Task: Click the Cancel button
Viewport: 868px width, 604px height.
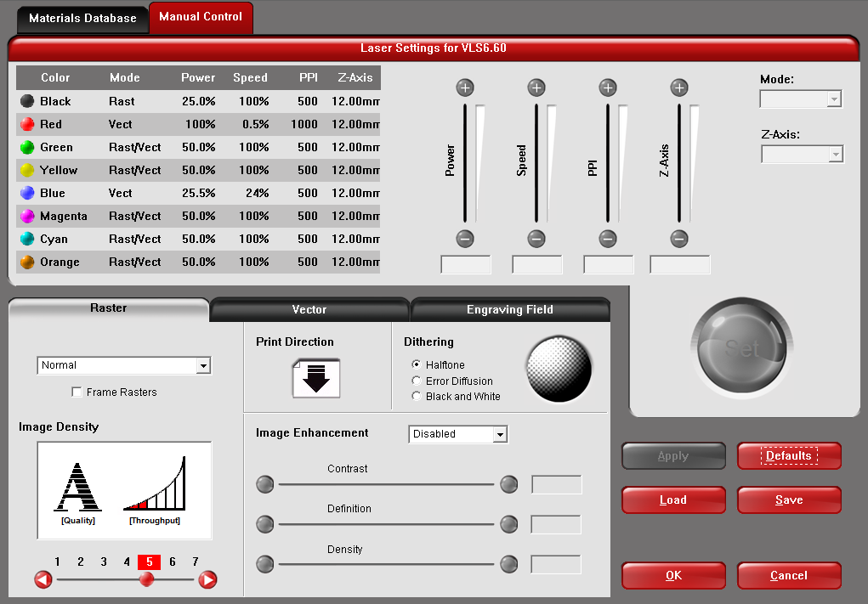Action: [789, 576]
